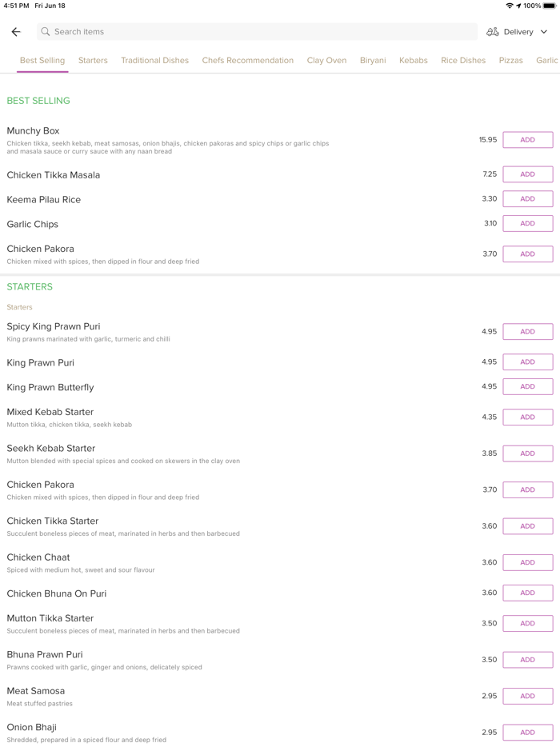Add Spicy King Prawn Puri

click(x=527, y=332)
